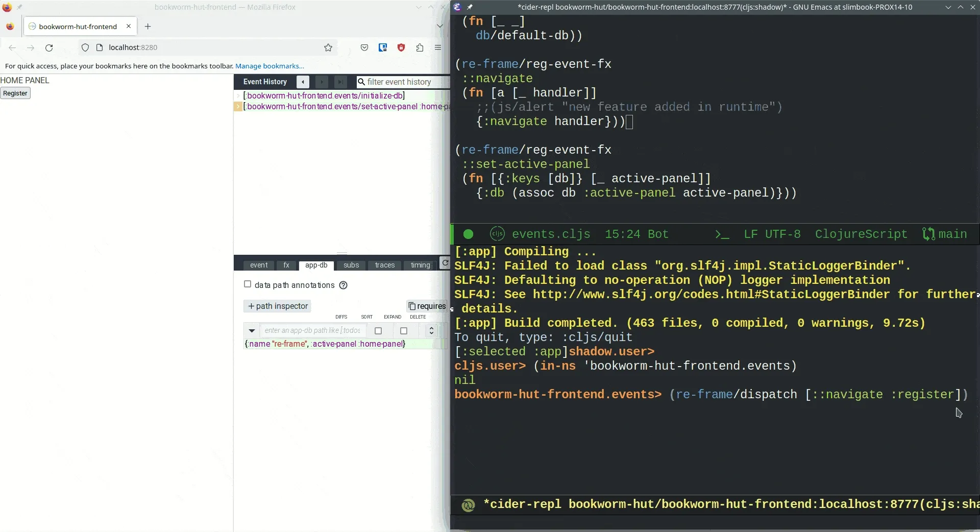The height and width of the screenshot is (532, 980).
Task: Expand the set-active-panel event entry
Action: pyautogui.click(x=238, y=107)
